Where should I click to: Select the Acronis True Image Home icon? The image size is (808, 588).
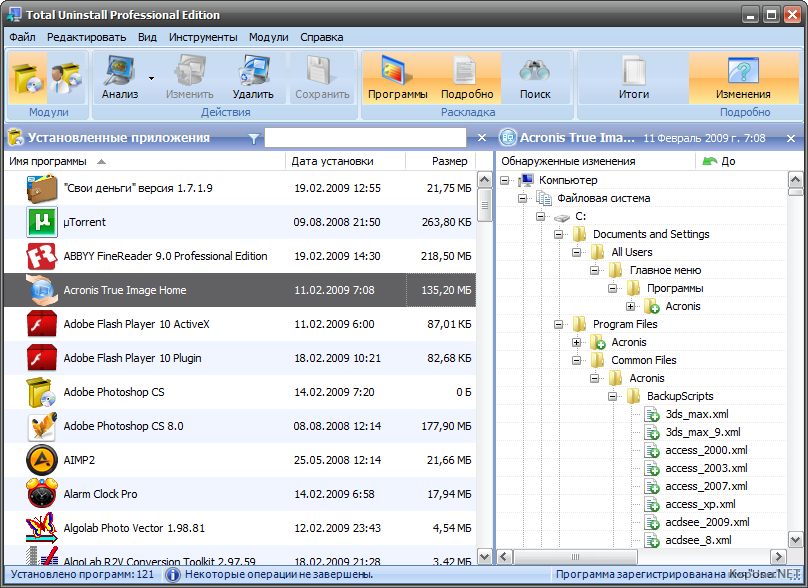click(42, 290)
